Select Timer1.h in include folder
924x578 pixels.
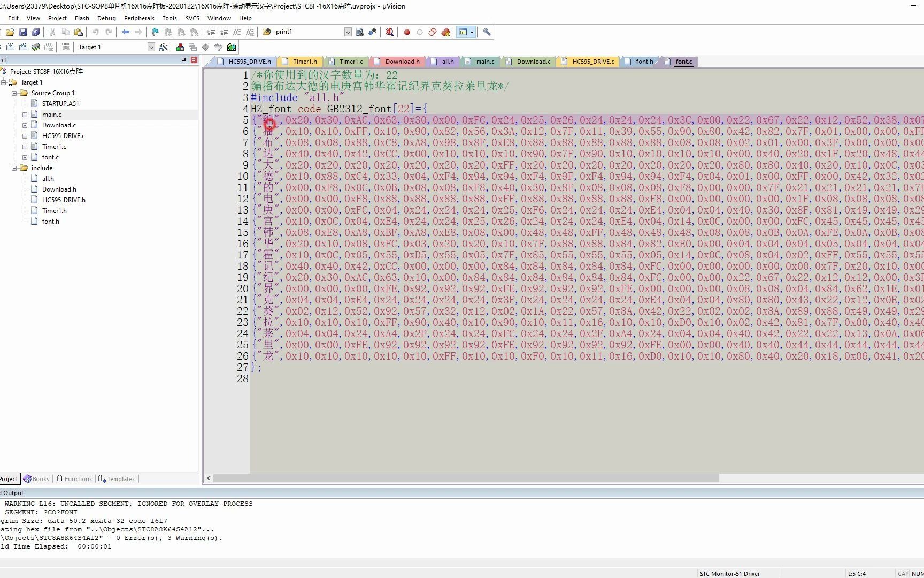[55, 211]
